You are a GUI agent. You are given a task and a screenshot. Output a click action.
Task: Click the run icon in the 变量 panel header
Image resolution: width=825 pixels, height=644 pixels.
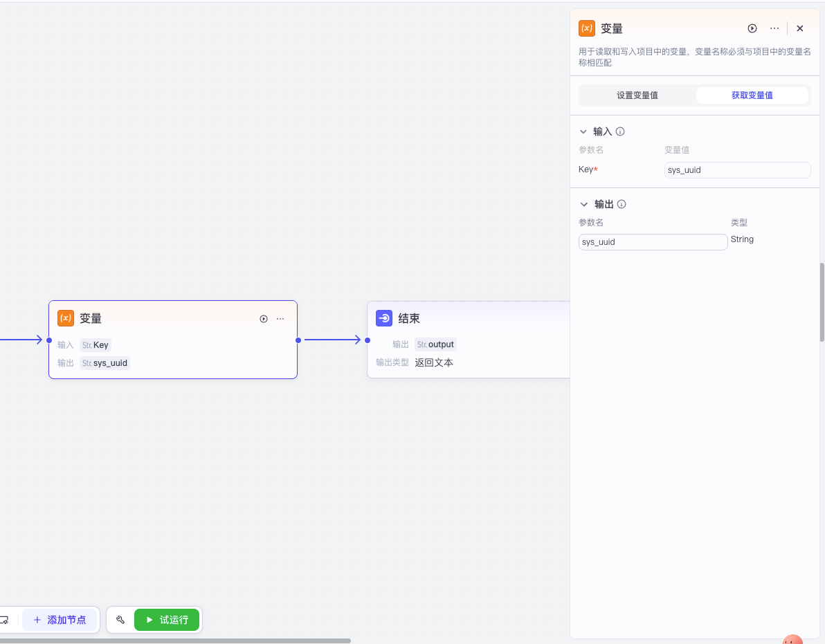pos(752,28)
